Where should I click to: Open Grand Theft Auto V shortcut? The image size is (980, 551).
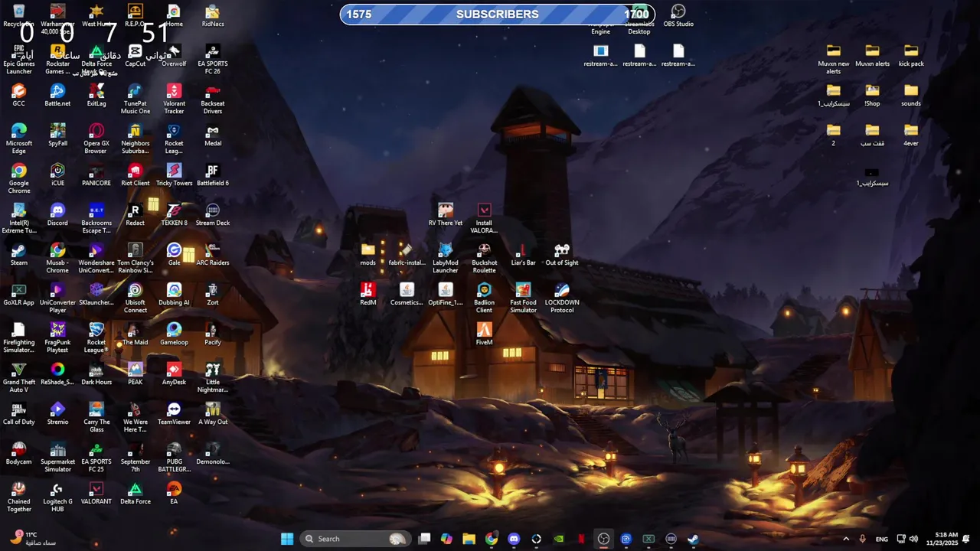19,377
